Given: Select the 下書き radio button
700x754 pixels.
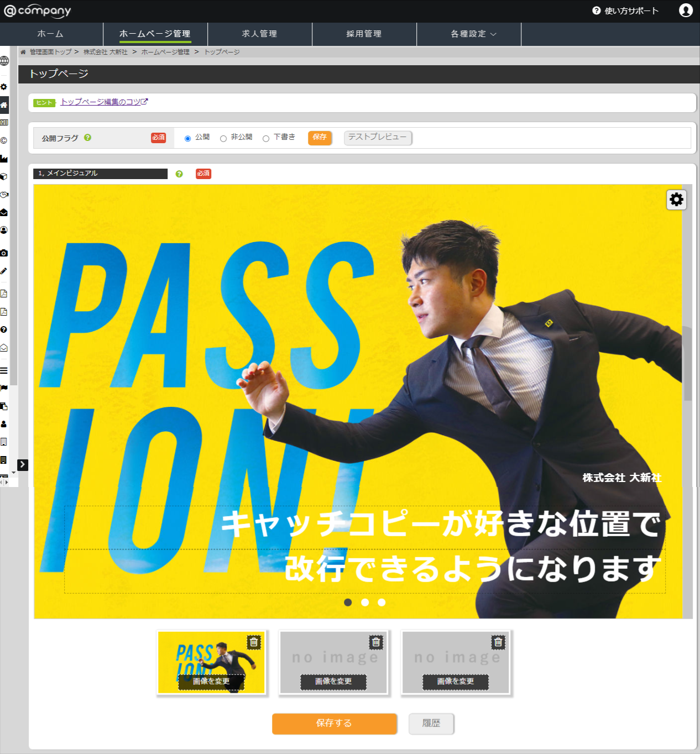Looking at the screenshot, I should pos(266,138).
